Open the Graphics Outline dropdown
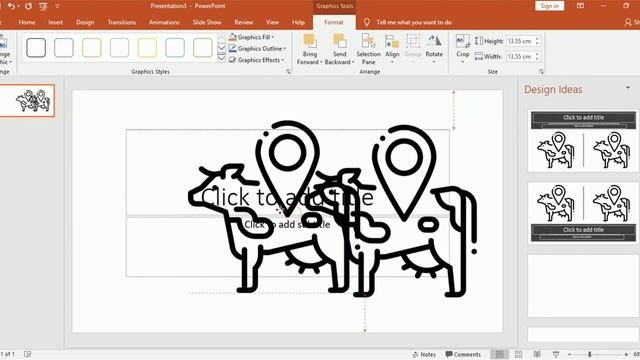 [257, 49]
